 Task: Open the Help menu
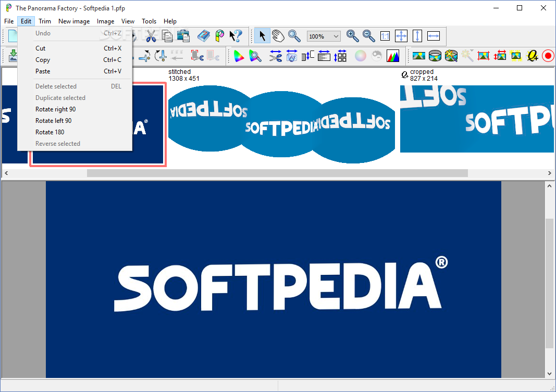point(170,21)
